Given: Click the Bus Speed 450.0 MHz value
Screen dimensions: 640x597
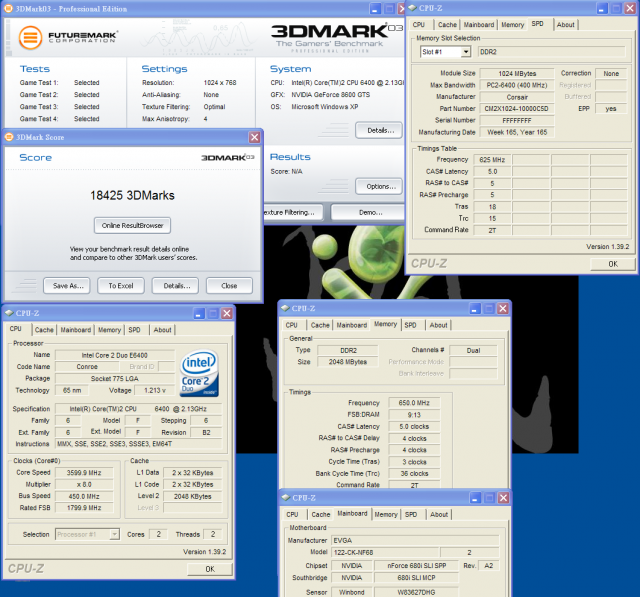Looking at the screenshot, I should coord(84,496).
